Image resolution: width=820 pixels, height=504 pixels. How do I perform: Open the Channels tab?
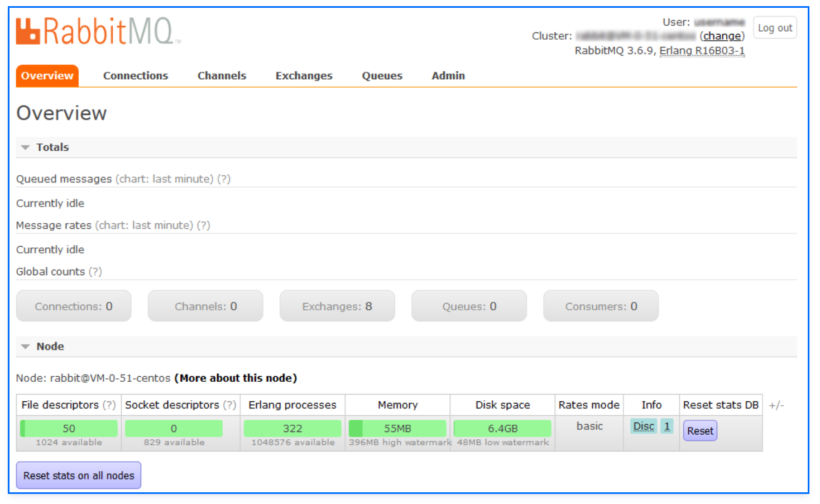[x=222, y=76]
